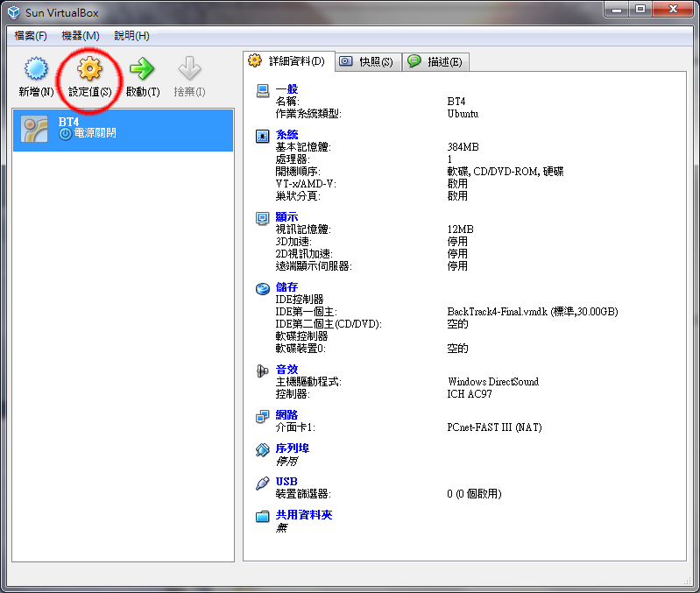The image size is (700, 593).
Task: Click the ICH AC97 controller value
Action: click(x=470, y=394)
